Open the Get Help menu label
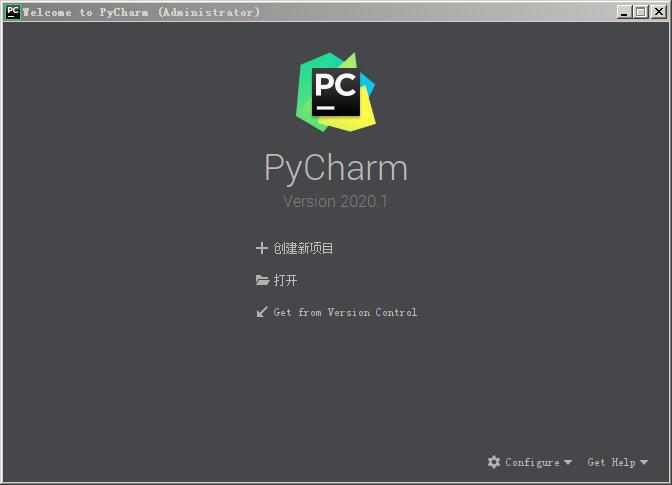 pyautogui.click(x=612, y=462)
